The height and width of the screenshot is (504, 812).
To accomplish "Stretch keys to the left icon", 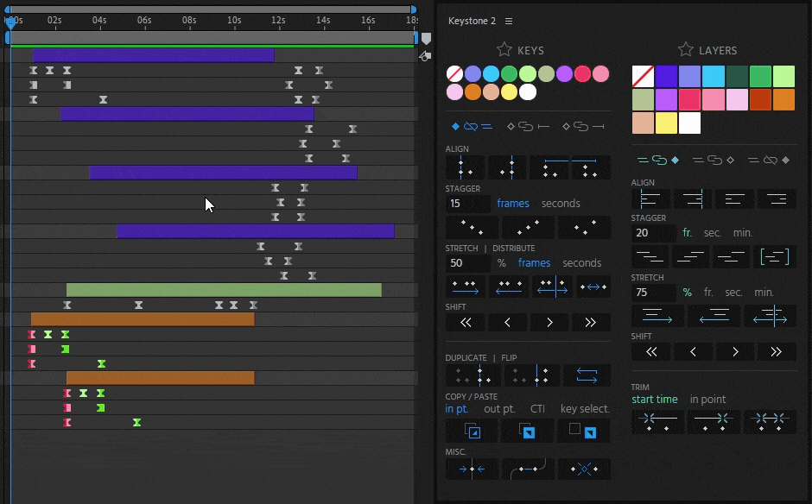I will [x=508, y=287].
